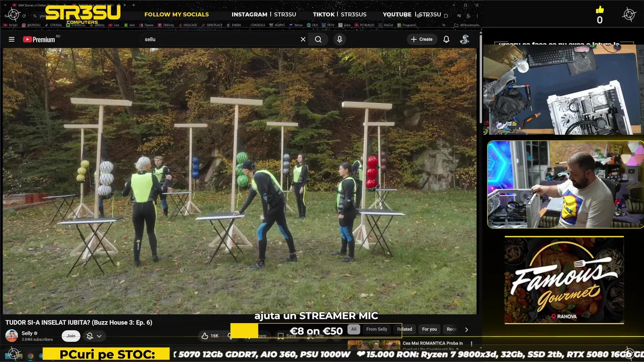
Task: Open the Cea Mai ROMANTICA Proba video thumbnail
Action: 374,344
